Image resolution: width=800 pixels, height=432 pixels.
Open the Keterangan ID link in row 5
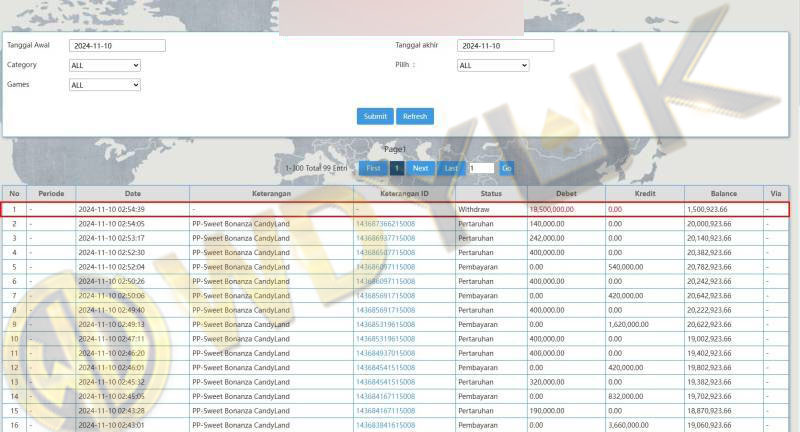pyautogui.click(x=385, y=267)
